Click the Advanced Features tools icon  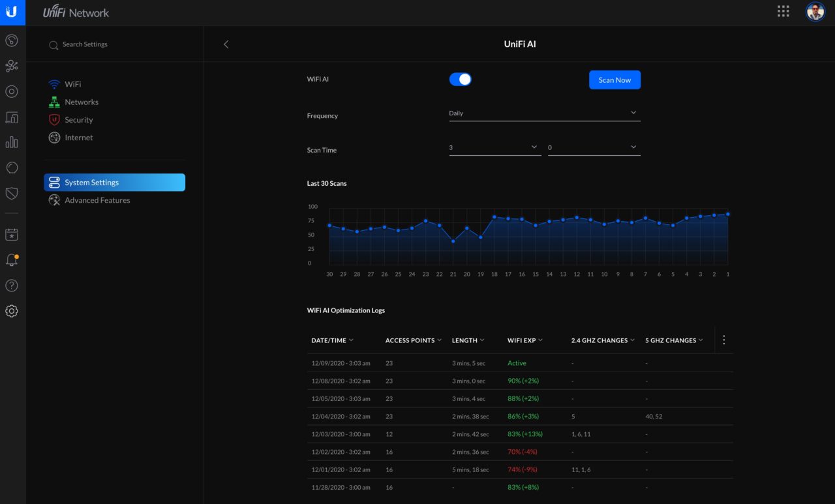pyautogui.click(x=54, y=200)
